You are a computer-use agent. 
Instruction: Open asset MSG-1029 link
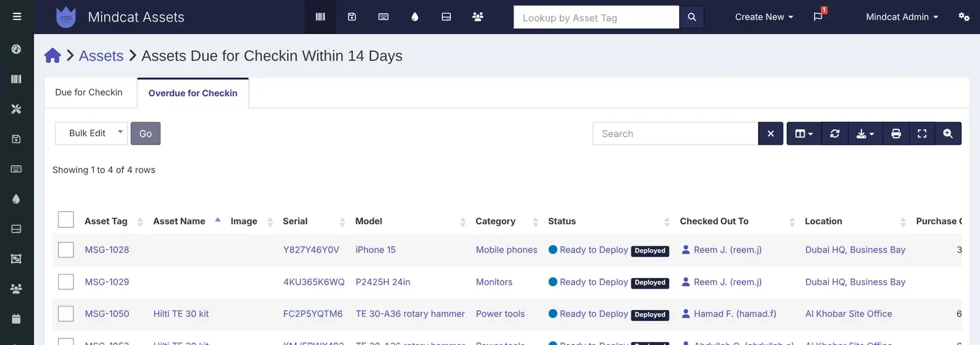(107, 282)
